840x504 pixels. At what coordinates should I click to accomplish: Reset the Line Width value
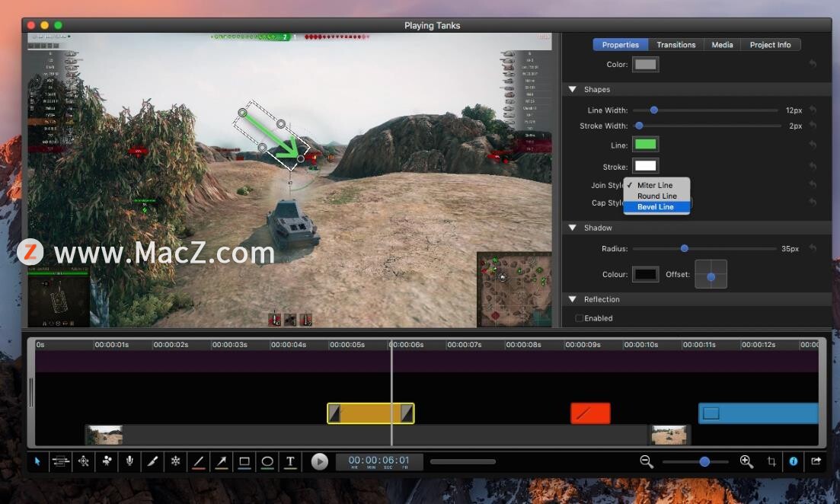click(813, 110)
